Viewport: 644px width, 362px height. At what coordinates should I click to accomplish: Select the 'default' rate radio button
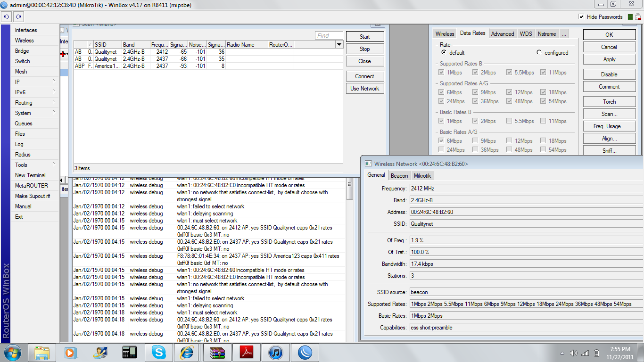point(444,52)
